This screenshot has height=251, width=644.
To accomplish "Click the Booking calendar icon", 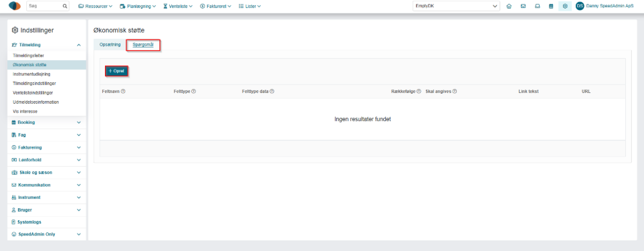I will 14,122.
